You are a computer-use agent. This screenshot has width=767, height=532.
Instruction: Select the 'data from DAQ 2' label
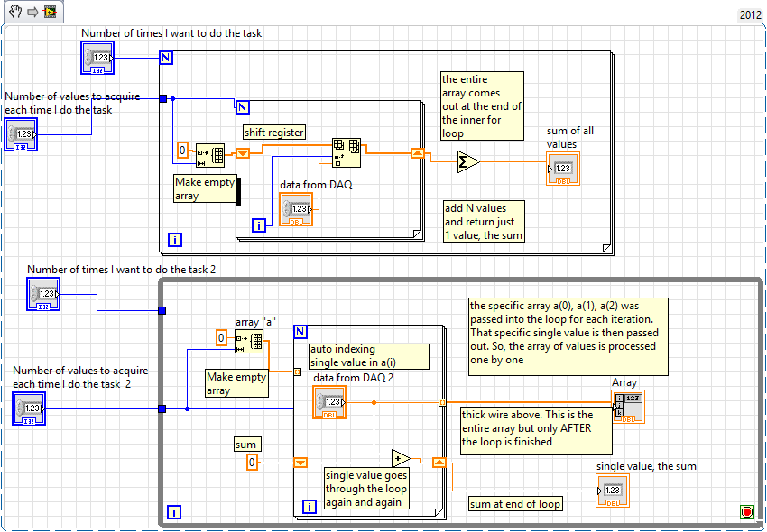coord(353,378)
